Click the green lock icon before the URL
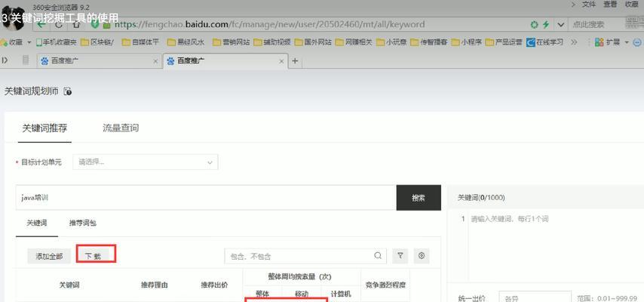 (x=106, y=25)
